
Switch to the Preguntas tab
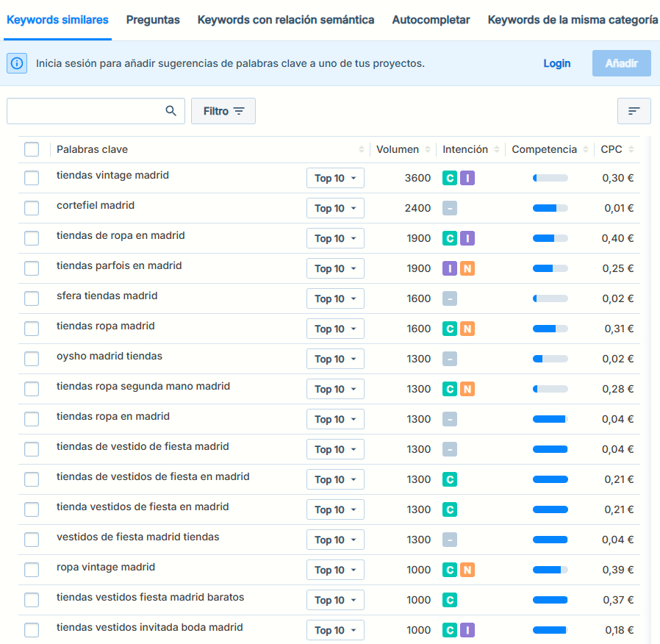pyautogui.click(x=153, y=20)
